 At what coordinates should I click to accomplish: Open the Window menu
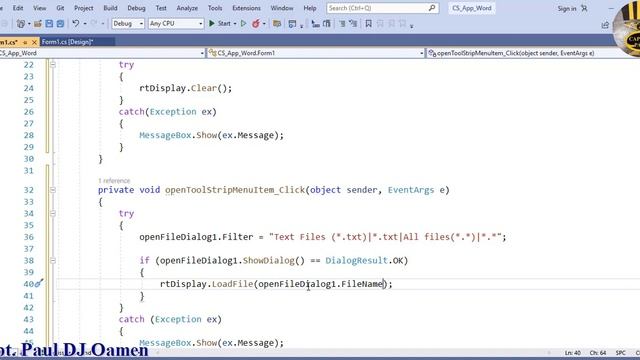coord(282,8)
